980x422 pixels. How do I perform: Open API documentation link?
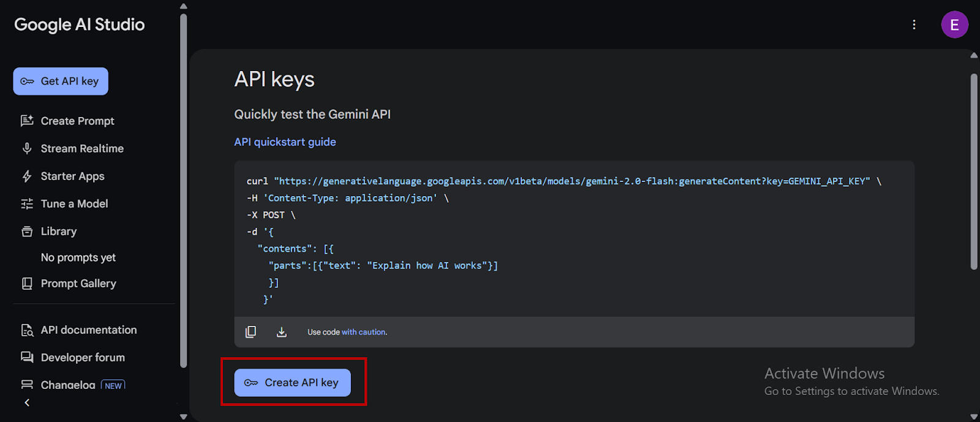coord(89,330)
